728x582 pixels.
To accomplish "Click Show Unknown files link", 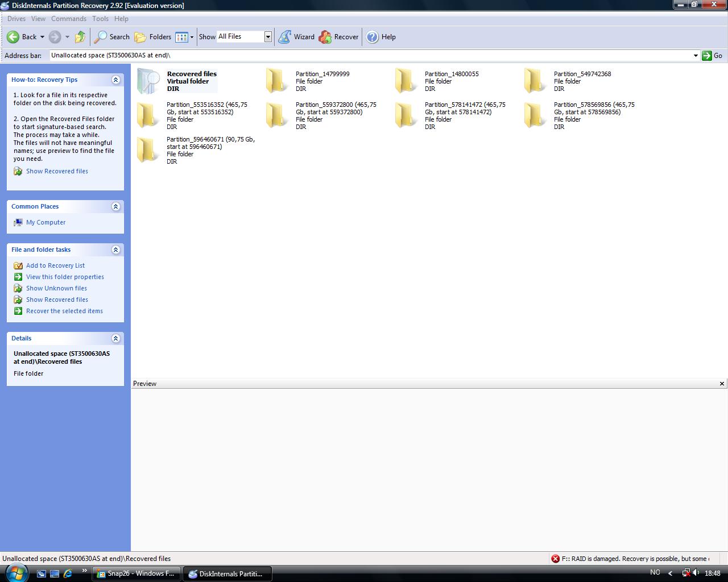I will (56, 288).
